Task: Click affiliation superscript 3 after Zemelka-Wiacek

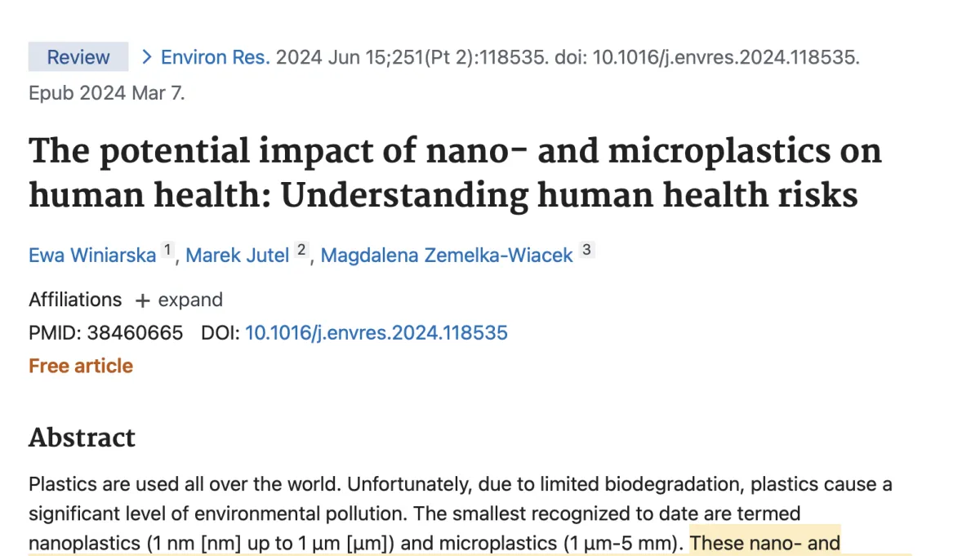Action: pos(586,251)
